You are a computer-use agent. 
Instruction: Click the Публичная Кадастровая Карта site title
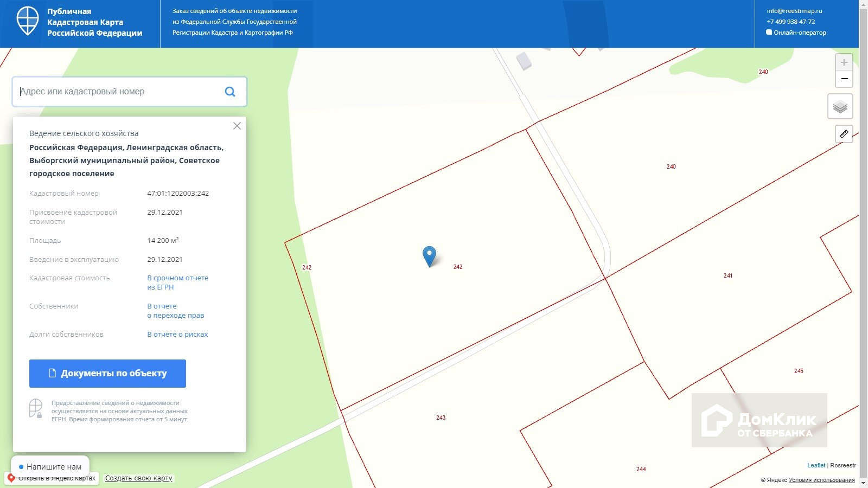[94, 22]
